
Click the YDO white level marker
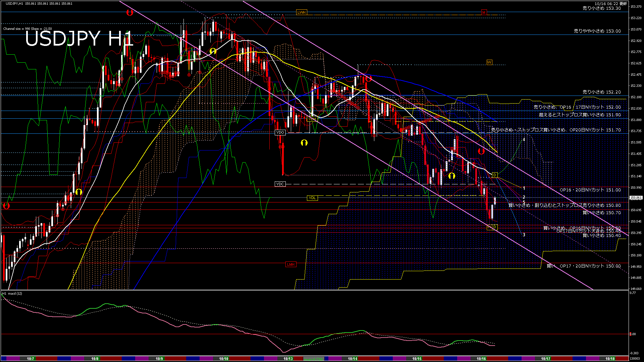(280, 132)
